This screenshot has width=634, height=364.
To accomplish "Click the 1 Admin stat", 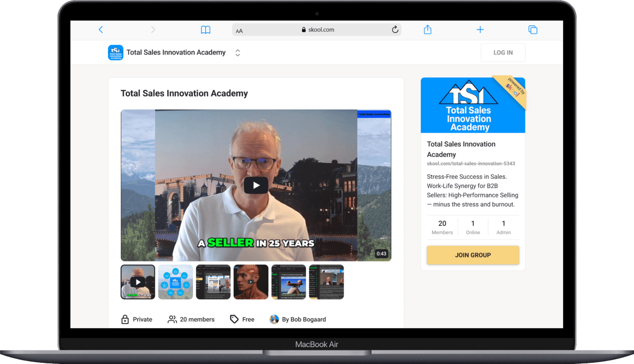I will 503,227.
